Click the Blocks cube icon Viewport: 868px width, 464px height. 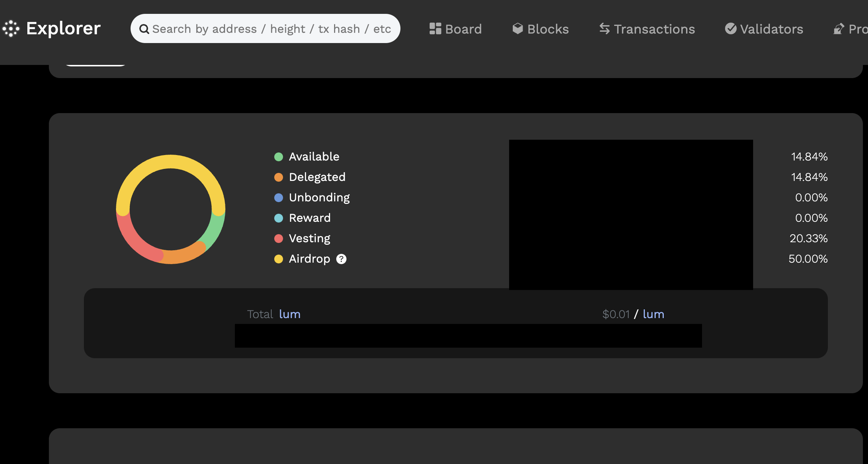[518, 28]
